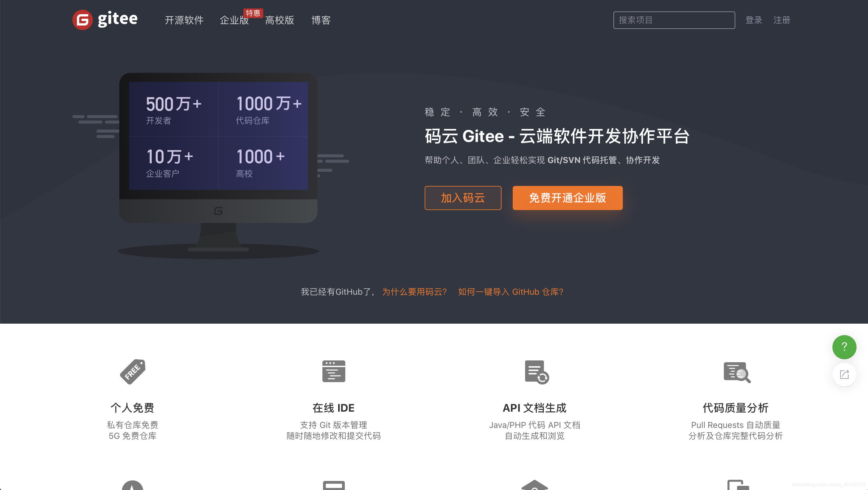
Task: Click the 注册 link
Action: 782,20
